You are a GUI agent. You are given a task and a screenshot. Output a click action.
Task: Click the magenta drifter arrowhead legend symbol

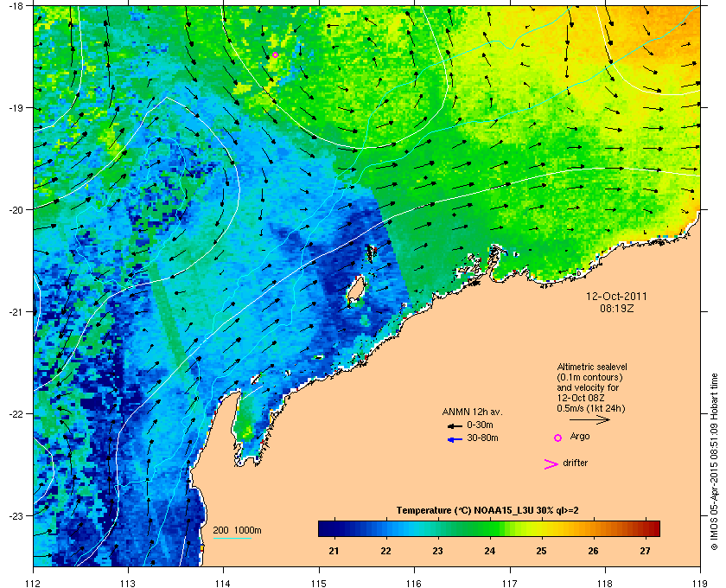point(551,464)
